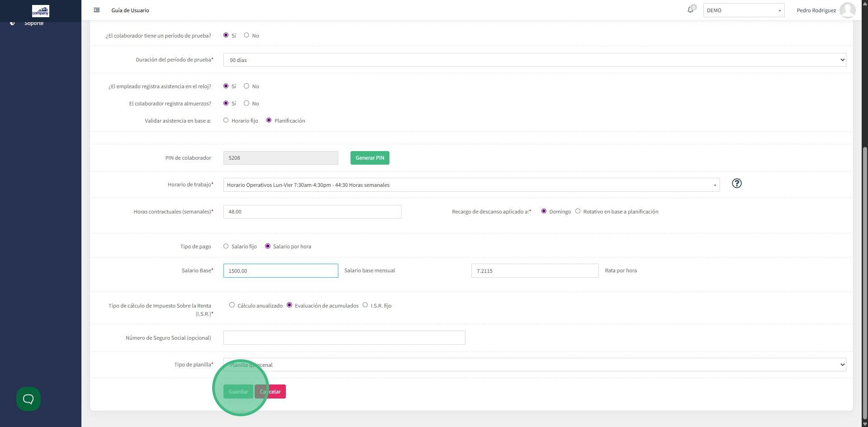The width and height of the screenshot is (868, 427).
Task: Open the trial period duration dropdown
Action: [x=534, y=60]
